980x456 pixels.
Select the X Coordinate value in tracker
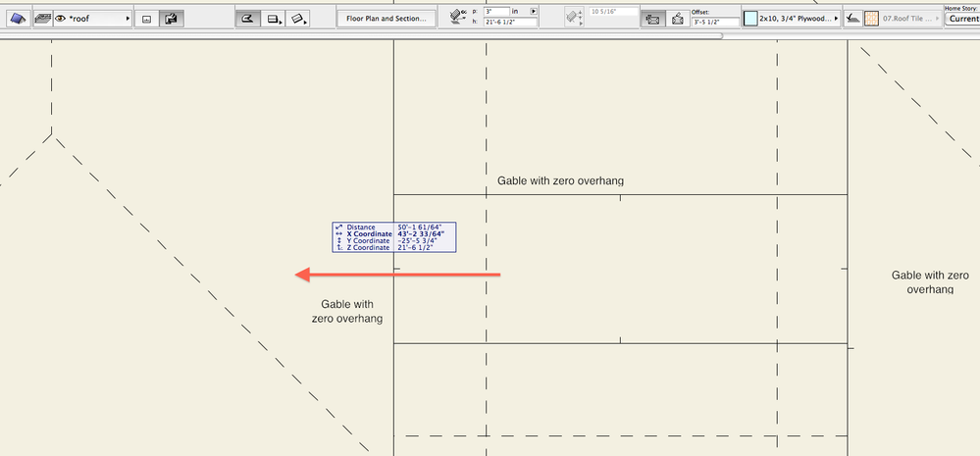(421, 234)
